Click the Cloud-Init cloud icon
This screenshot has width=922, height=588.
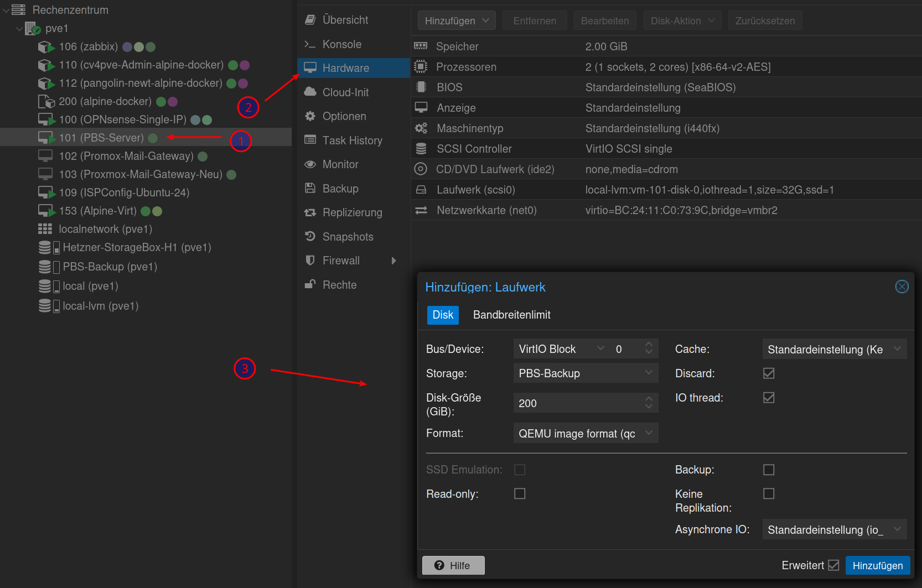click(x=310, y=92)
